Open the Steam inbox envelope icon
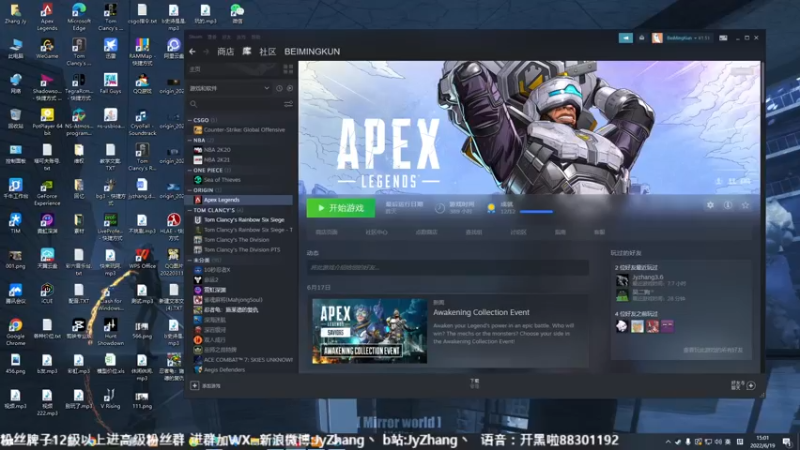 point(642,38)
